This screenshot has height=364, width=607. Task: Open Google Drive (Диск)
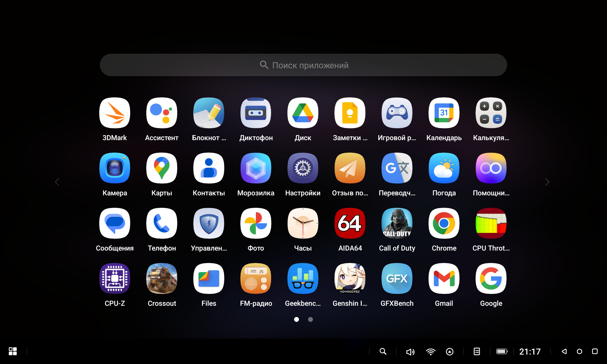coord(303,113)
